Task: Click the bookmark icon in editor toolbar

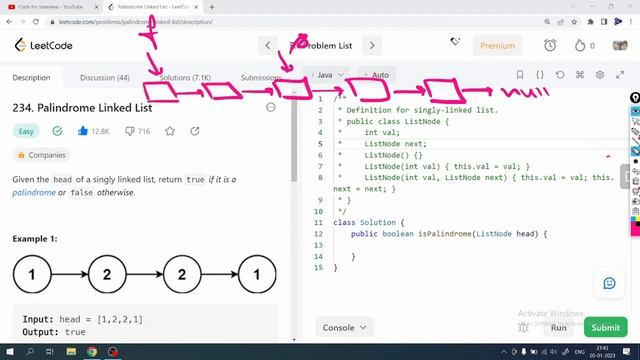Action: click(520, 75)
